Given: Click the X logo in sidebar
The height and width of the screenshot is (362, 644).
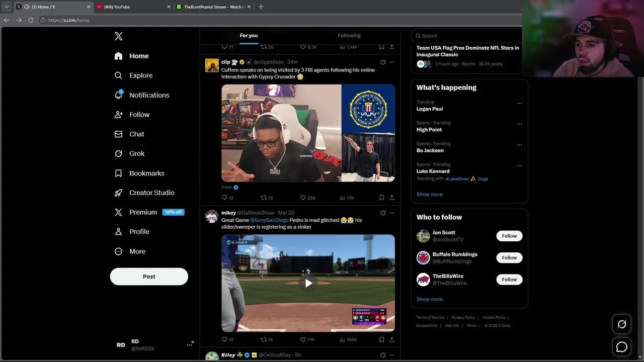Looking at the screenshot, I should click(x=119, y=36).
